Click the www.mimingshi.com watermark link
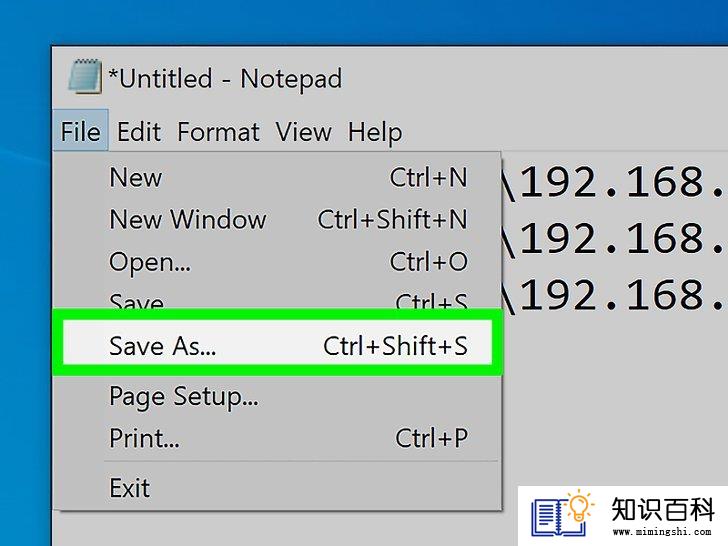Image resolution: width=728 pixels, height=546 pixels. 663,532
